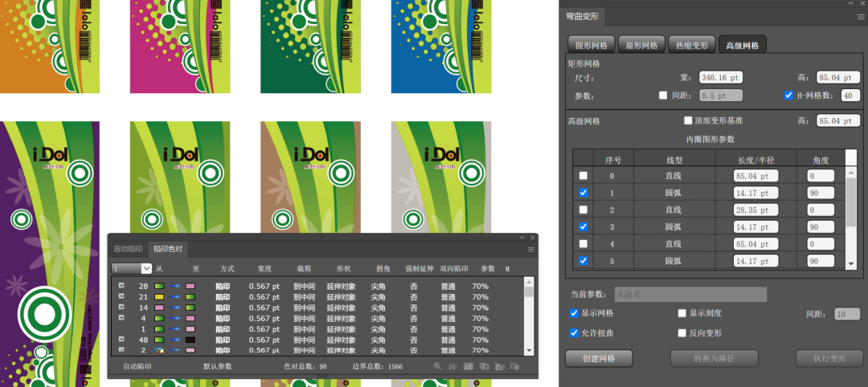Click the 创建网格 button
This screenshot has height=387, width=868.
click(599, 358)
